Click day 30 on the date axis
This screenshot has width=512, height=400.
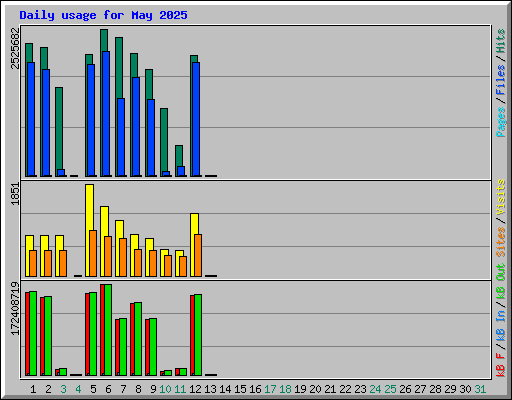coord(465,389)
